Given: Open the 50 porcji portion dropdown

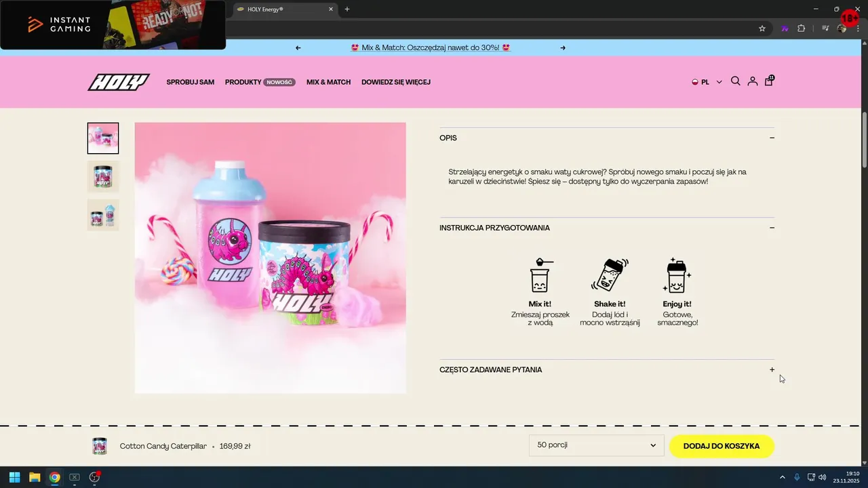Looking at the screenshot, I should 596,445.
